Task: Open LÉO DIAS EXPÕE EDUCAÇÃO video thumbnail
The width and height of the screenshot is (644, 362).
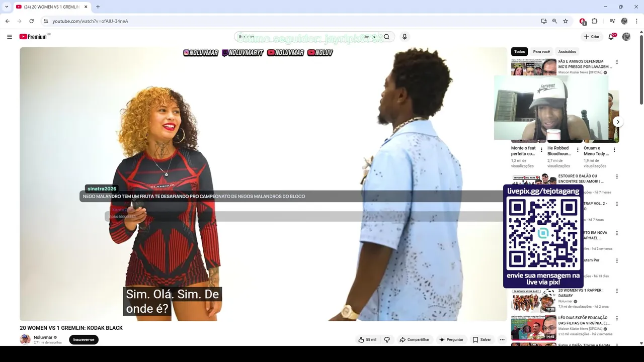Action: pyautogui.click(x=533, y=328)
